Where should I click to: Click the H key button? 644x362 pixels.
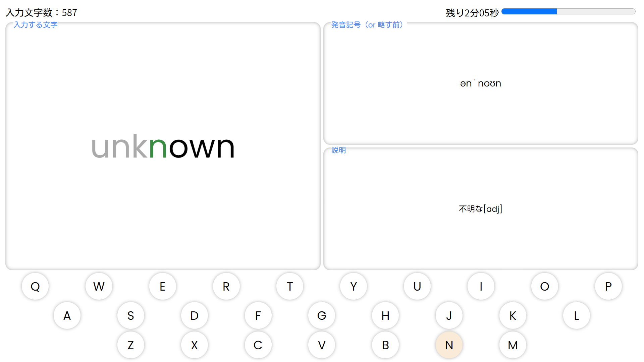[x=385, y=315]
